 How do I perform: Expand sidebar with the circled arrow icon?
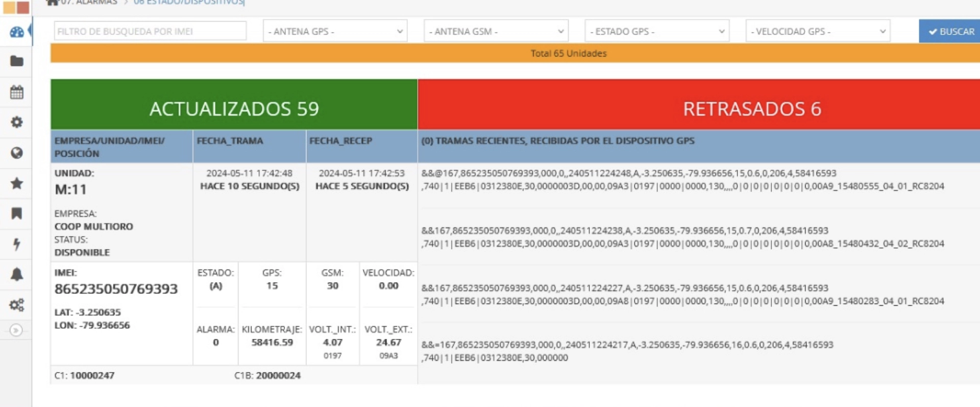16,330
